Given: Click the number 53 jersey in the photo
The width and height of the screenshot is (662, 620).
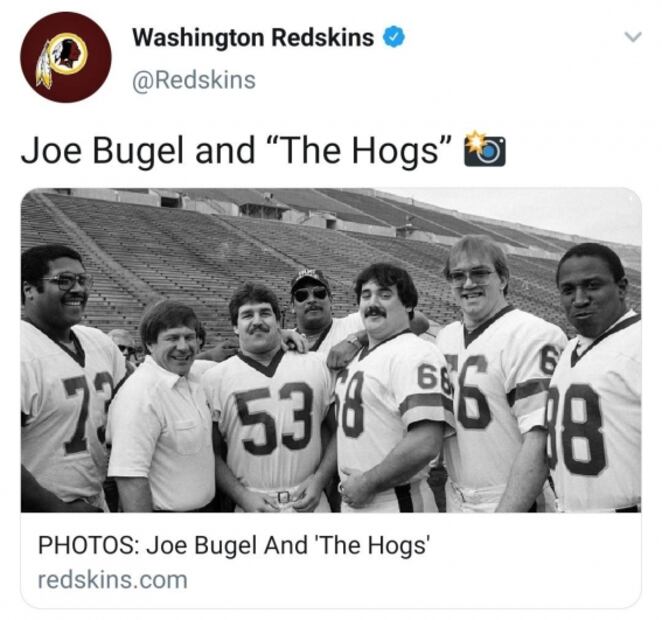Looking at the screenshot, I should (274, 418).
